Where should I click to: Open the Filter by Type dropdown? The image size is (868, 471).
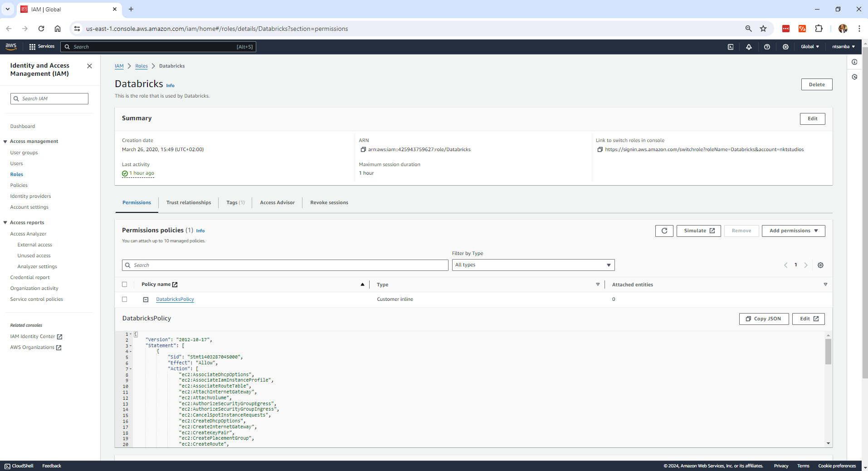(x=533, y=265)
